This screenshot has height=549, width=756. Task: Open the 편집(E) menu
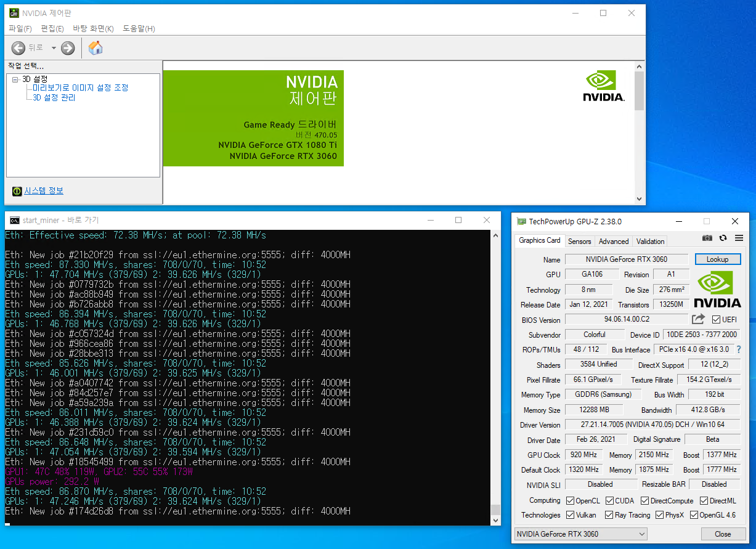(52, 29)
